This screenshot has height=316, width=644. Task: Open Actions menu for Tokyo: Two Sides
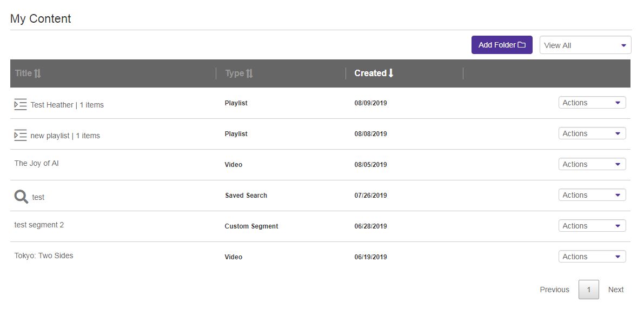[592, 256]
